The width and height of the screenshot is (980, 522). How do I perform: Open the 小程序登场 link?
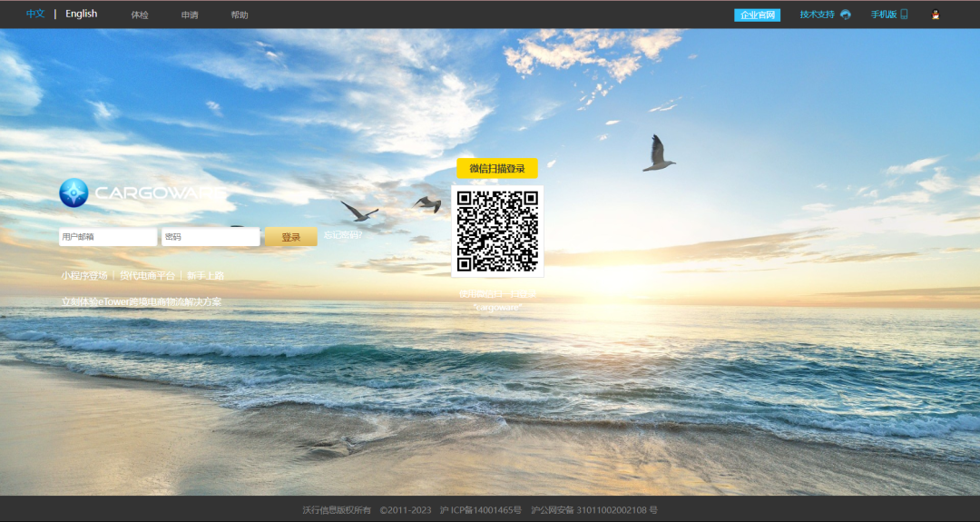(x=84, y=275)
